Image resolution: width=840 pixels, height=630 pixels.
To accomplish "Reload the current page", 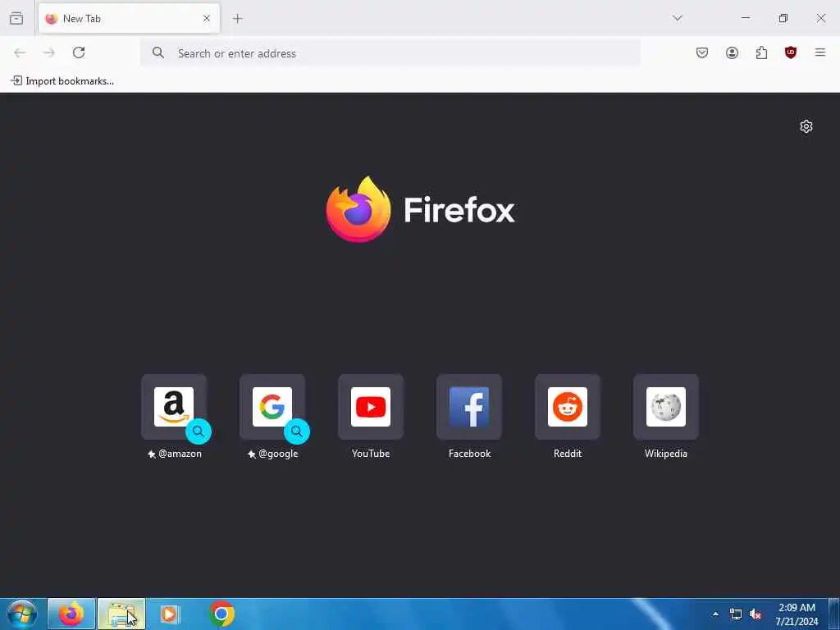I will (79, 52).
